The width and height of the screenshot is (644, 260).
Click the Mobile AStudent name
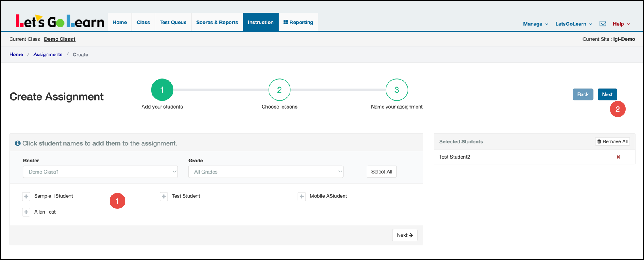(329, 196)
